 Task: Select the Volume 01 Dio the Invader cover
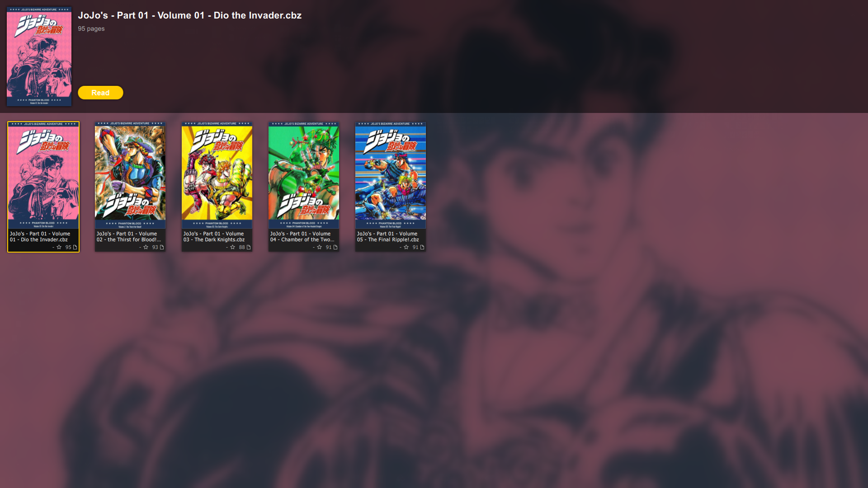pyautogui.click(x=43, y=175)
